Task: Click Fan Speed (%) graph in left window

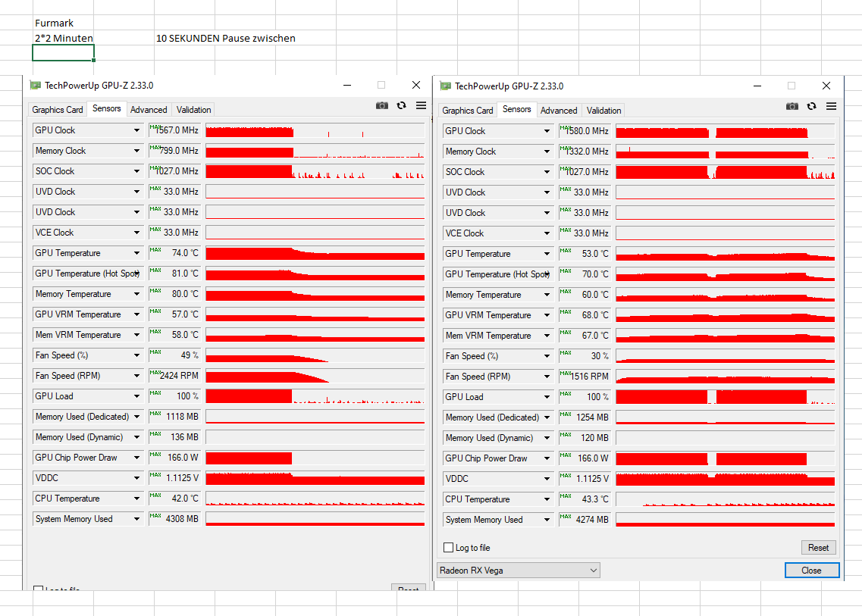Action: click(315, 355)
